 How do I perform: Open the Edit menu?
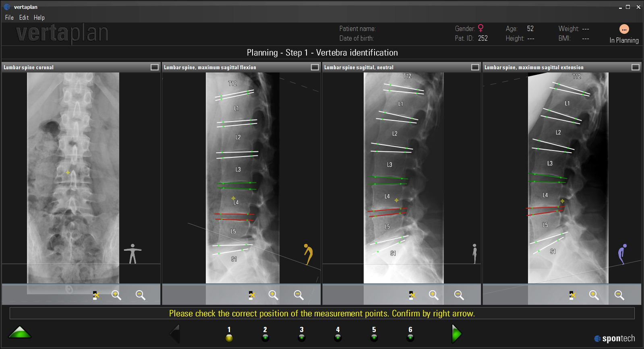pyautogui.click(x=24, y=17)
